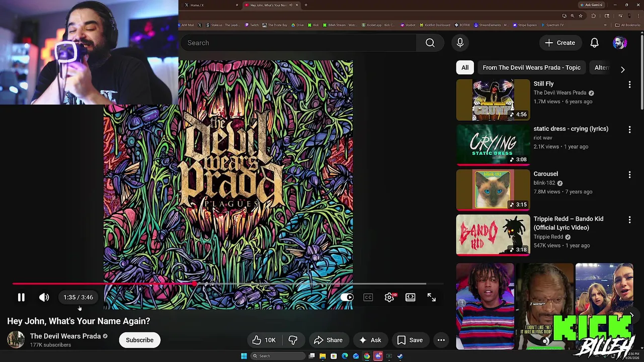This screenshot has height=362, width=644.
Task: Open a new browser tab with plus
Action: (306, 5)
